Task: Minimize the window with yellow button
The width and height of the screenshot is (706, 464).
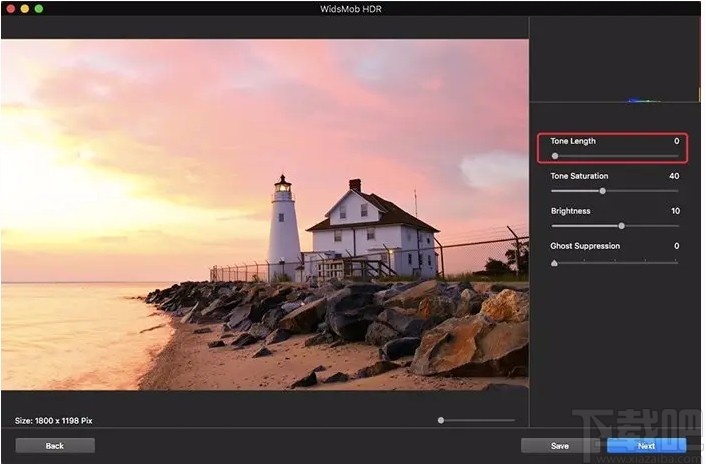Action: click(25, 9)
